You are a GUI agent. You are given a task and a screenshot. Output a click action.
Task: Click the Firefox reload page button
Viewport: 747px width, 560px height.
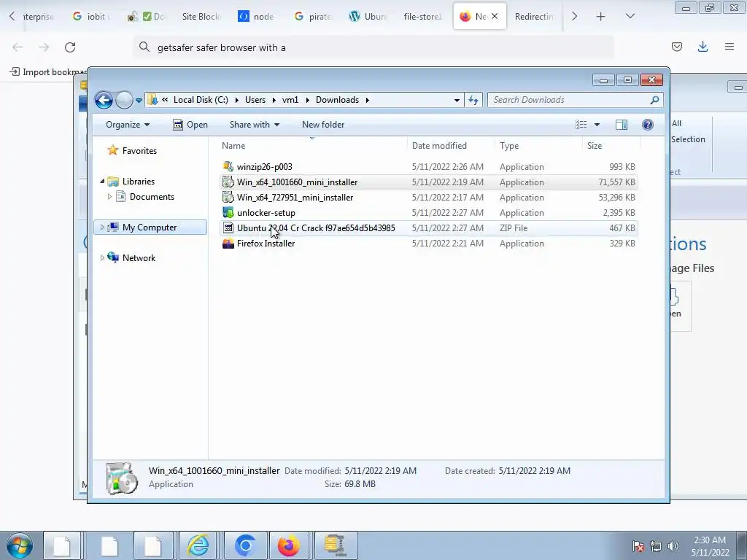coord(70,47)
